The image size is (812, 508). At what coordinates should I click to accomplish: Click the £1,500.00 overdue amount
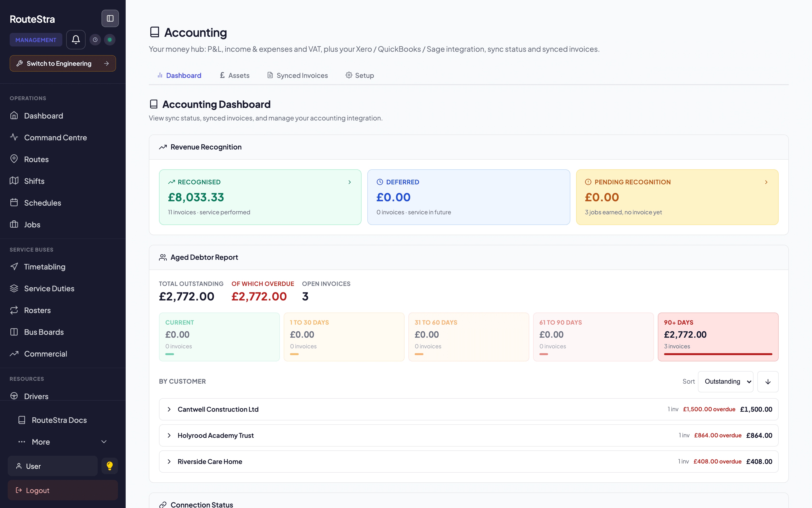pos(709,409)
